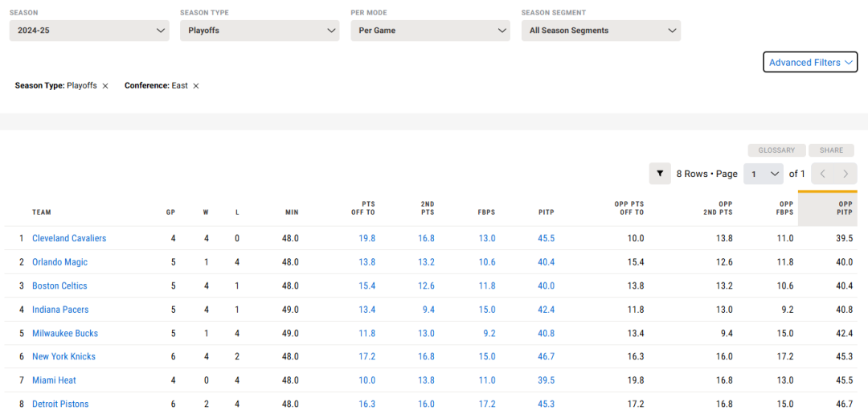Screen dimensions: 868x419
Task: Sort by OPP PTS OFF TO column header
Action: click(x=629, y=207)
